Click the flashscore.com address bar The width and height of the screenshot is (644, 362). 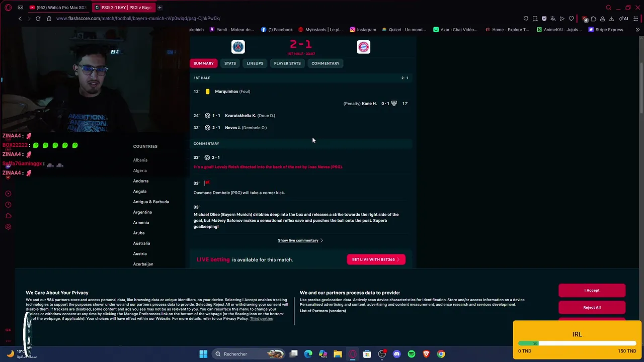(138, 19)
